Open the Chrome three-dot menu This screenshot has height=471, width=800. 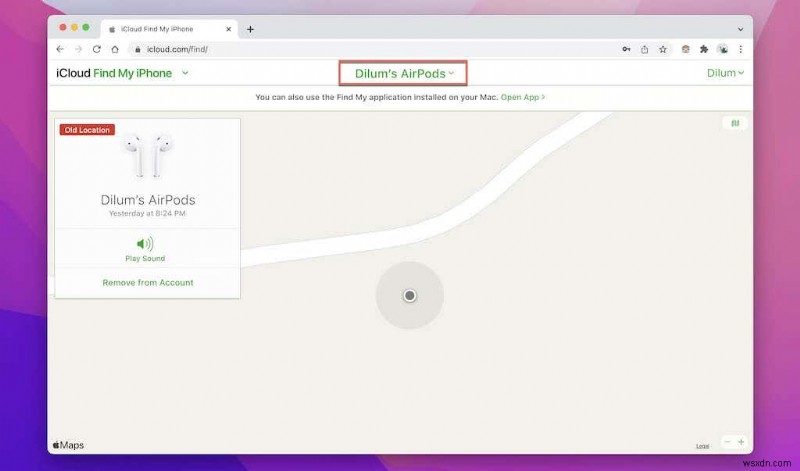(740, 49)
